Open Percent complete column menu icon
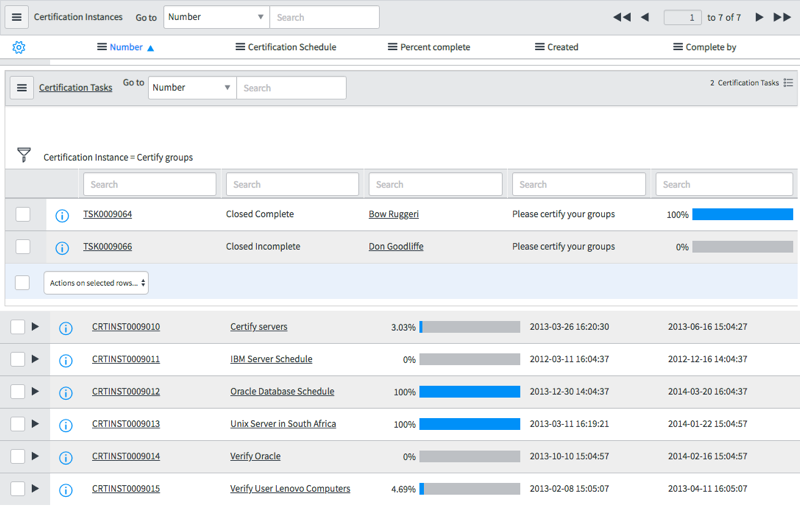Screen dimensions: 800x511 click(392, 47)
